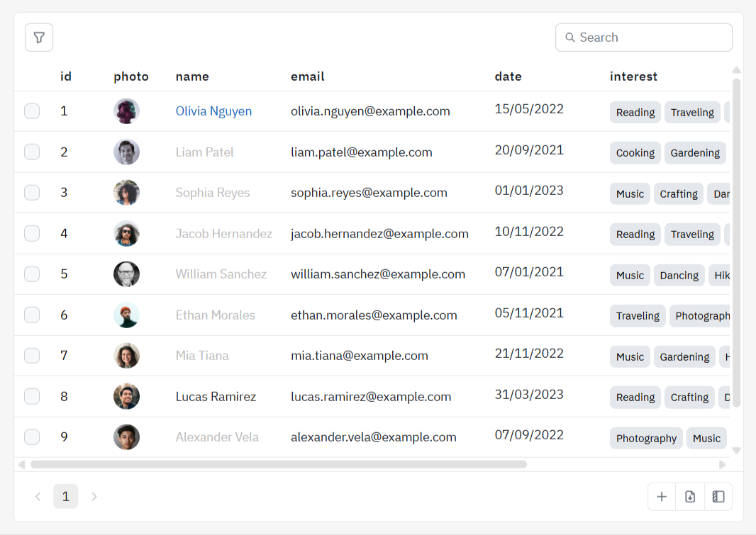
Task: Click William Sanchez's avatar photo
Action: pos(126,274)
